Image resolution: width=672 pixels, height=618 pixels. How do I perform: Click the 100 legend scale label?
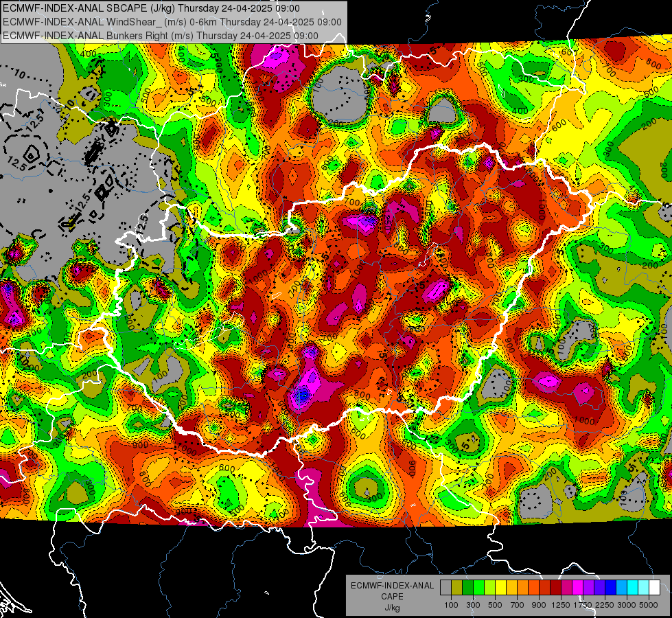pos(451,605)
